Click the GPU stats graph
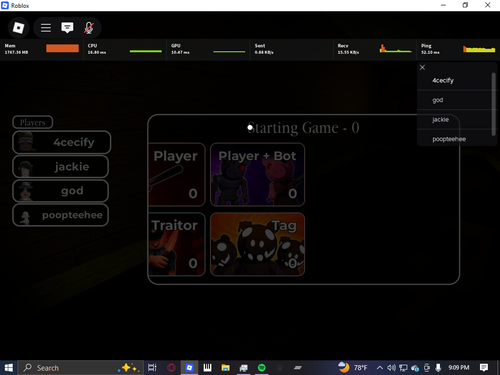Viewport: 500px width, 375px height. [x=229, y=51]
